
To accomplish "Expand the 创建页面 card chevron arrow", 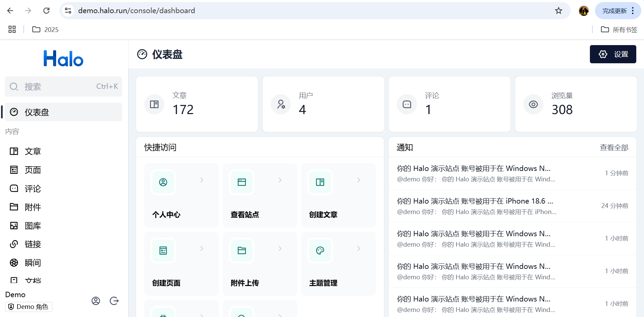I will tap(202, 249).
